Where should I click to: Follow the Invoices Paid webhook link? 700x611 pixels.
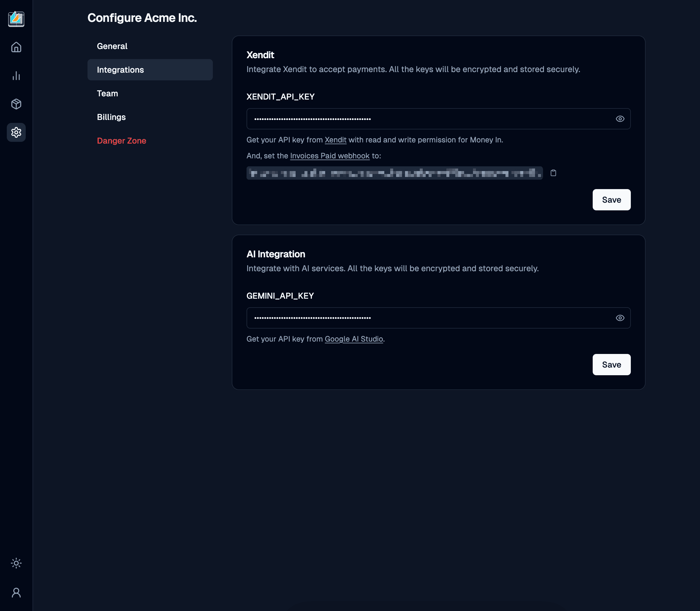click(330, 156)
